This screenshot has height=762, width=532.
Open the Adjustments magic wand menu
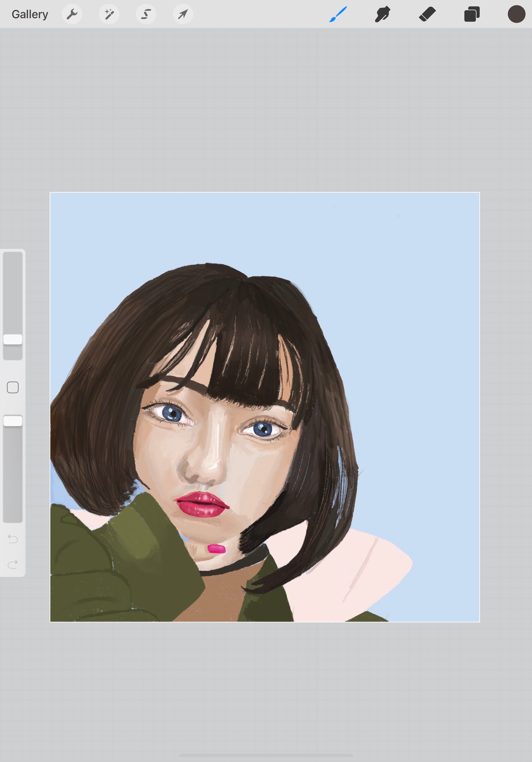(x=109, y=14)
